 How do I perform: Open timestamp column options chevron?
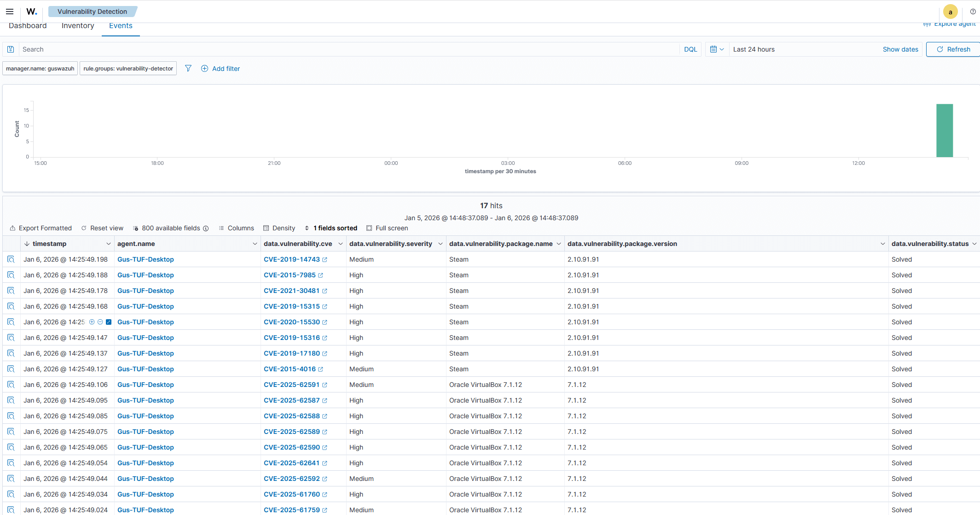108,244
